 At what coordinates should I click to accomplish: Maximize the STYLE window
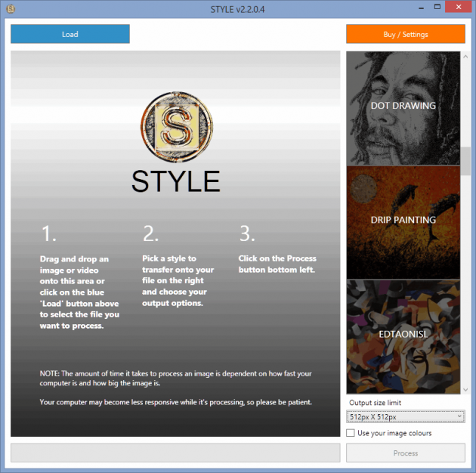click(436, 8)
